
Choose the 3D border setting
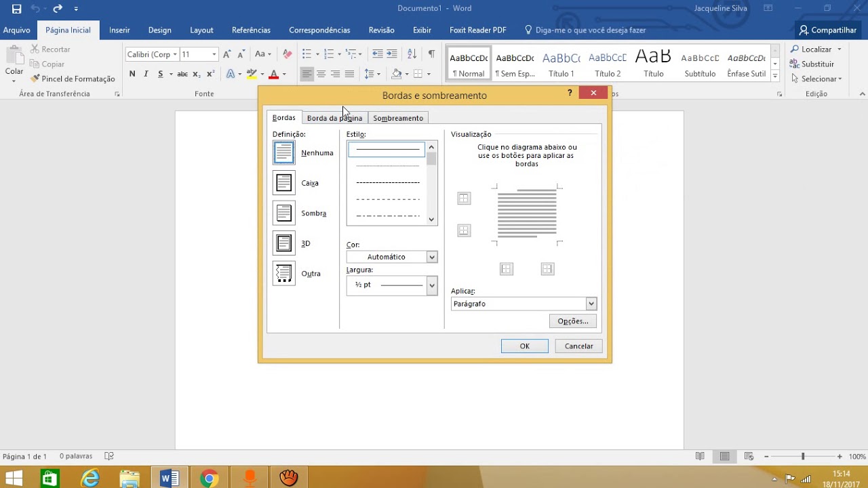[x=284, y=243]
